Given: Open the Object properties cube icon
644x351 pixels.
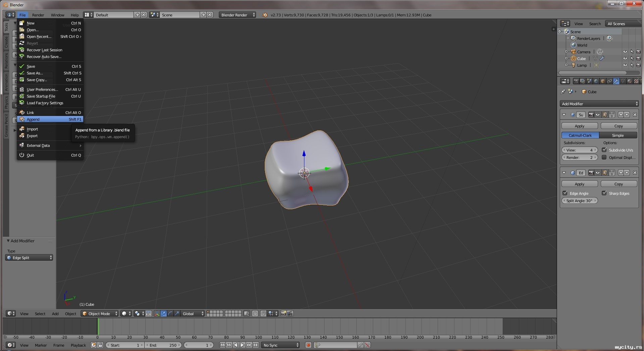Looking at the screenshot, I should pyautogui.click(x=603, y=81).
